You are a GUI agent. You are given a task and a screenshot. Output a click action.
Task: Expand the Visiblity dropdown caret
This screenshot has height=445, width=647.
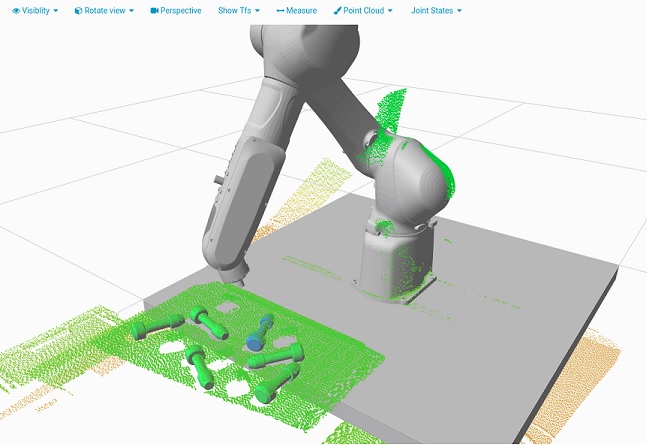point(56,11)
